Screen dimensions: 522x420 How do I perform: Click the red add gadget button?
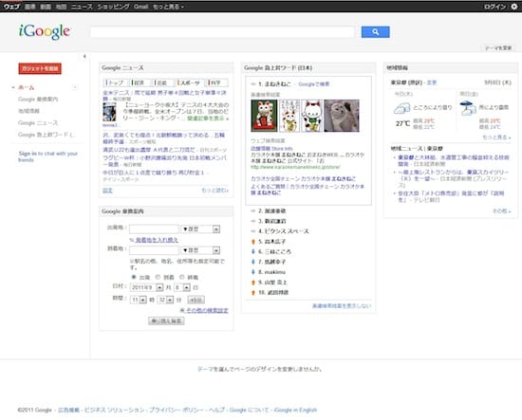tap(40, 68)
